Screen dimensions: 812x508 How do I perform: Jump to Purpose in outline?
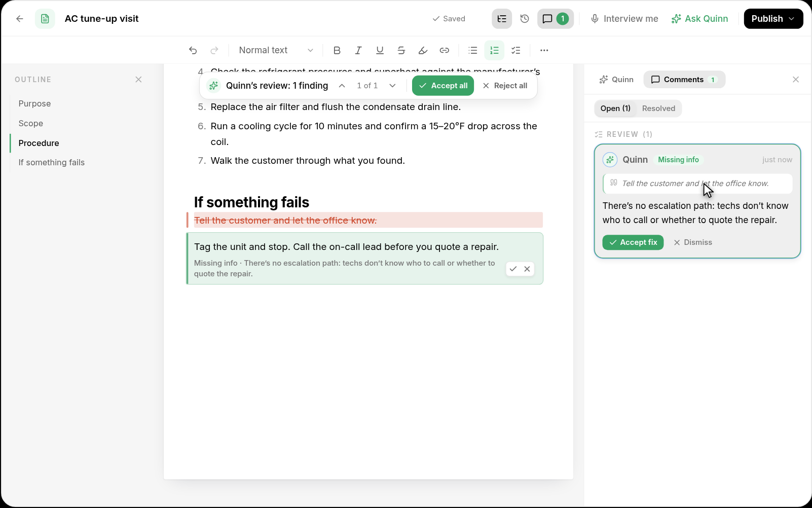tap(34, 103)
